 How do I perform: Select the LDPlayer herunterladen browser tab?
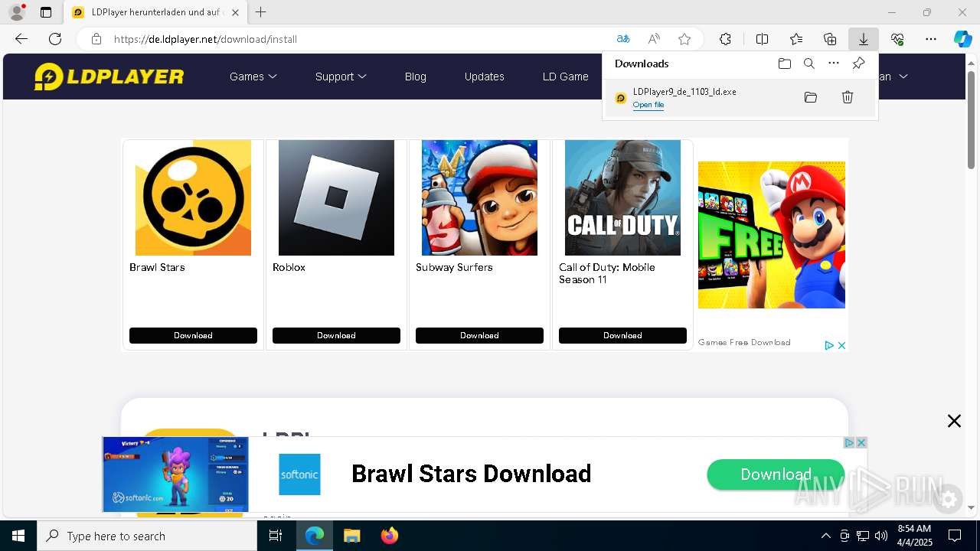click(x=154, y=12)
